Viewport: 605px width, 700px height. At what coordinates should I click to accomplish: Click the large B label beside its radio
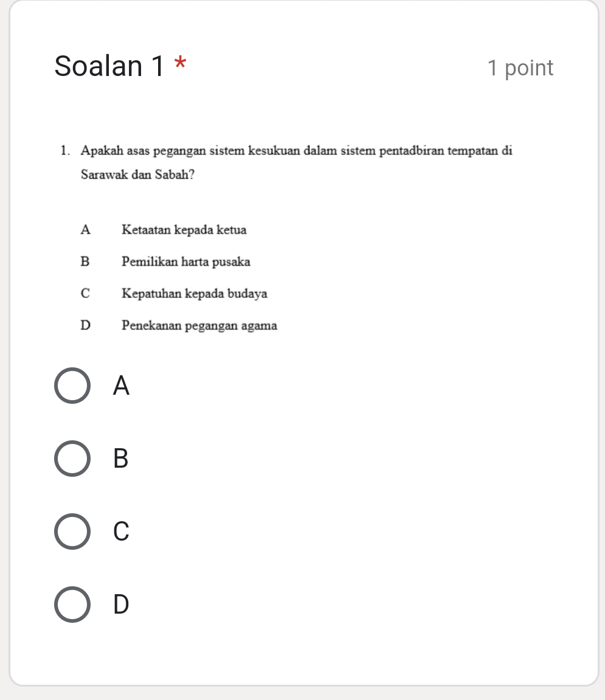[x=122, y=459]
